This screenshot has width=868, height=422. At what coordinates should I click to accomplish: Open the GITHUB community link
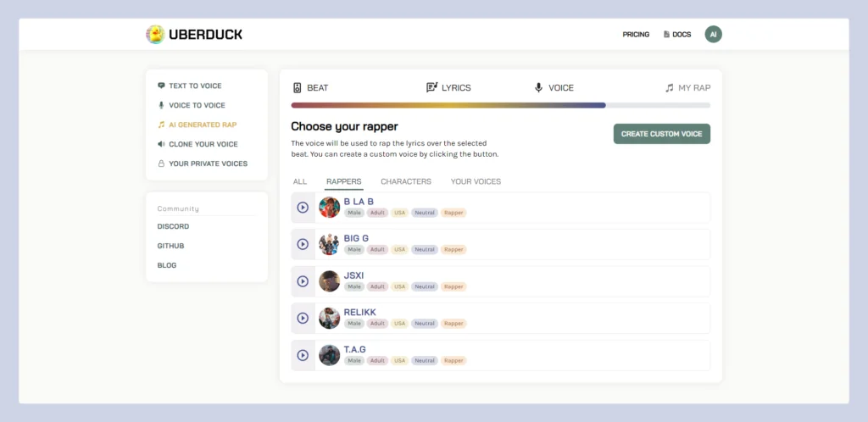[170, 246]
